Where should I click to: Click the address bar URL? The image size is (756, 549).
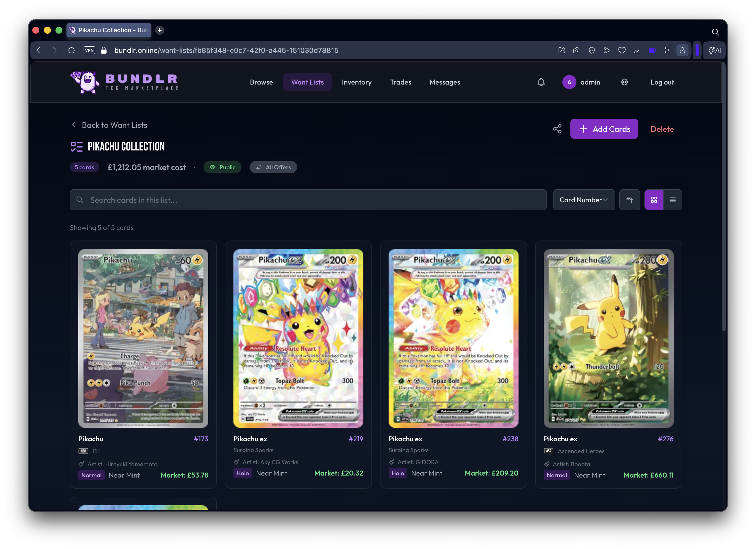click(x=226, y=50)
